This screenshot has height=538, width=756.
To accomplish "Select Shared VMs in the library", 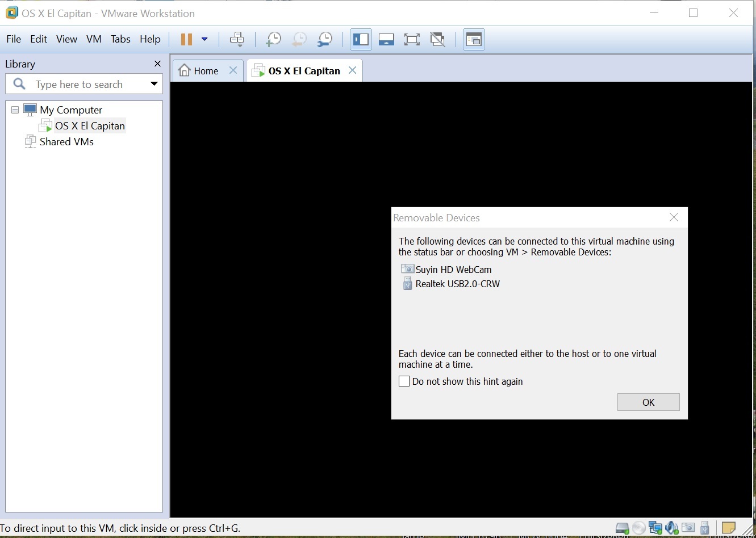I will tap(66, 142).
